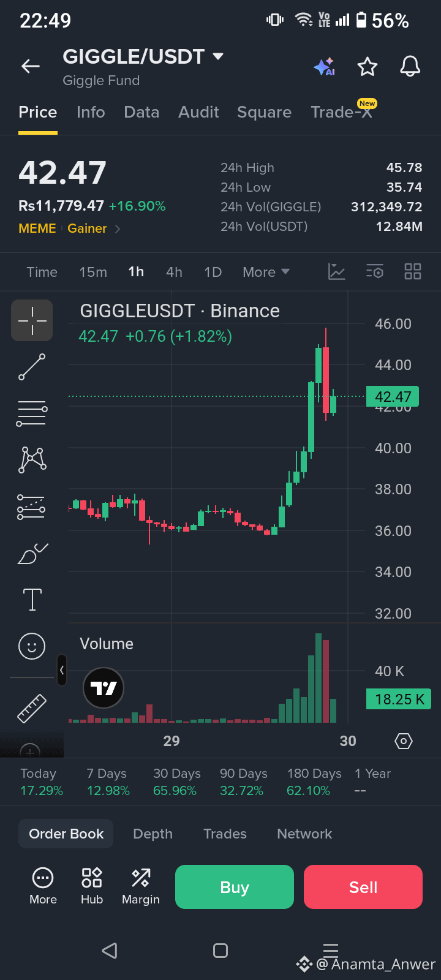Click the GIGGLEUSDT · Binance chart title
Screen dimensions: 441x980
click(179, 311)
